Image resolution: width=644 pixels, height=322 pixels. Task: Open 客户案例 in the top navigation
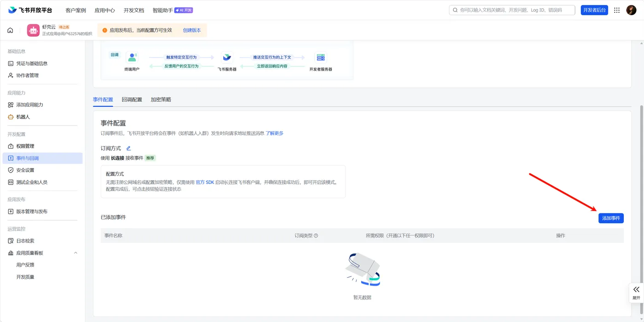(x=76, y=10)
